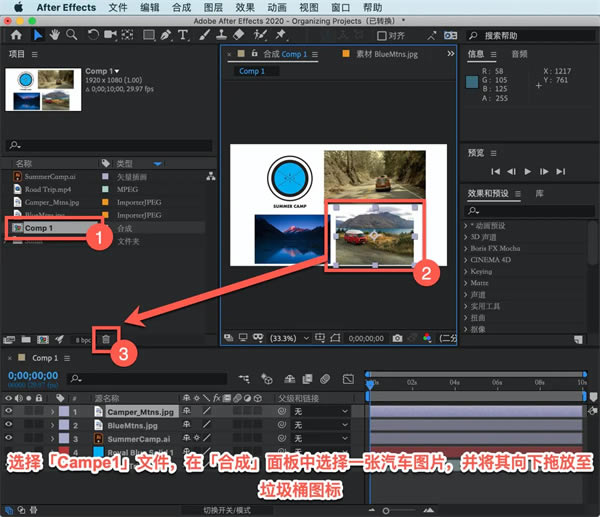This screenshot has width=600, height=517.
Task: Open parent dropdown for Camper_Mtns.jpg layer
Action: [x=321, y=411]
